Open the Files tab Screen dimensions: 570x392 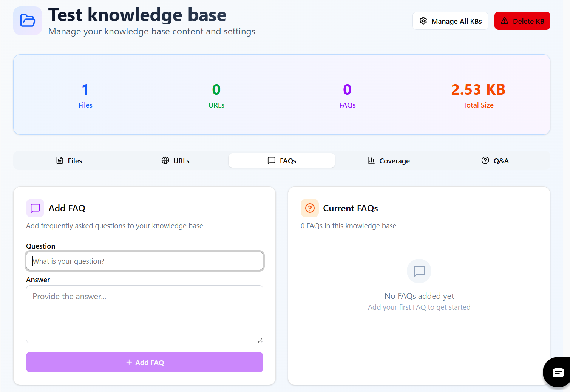point(69,160)
